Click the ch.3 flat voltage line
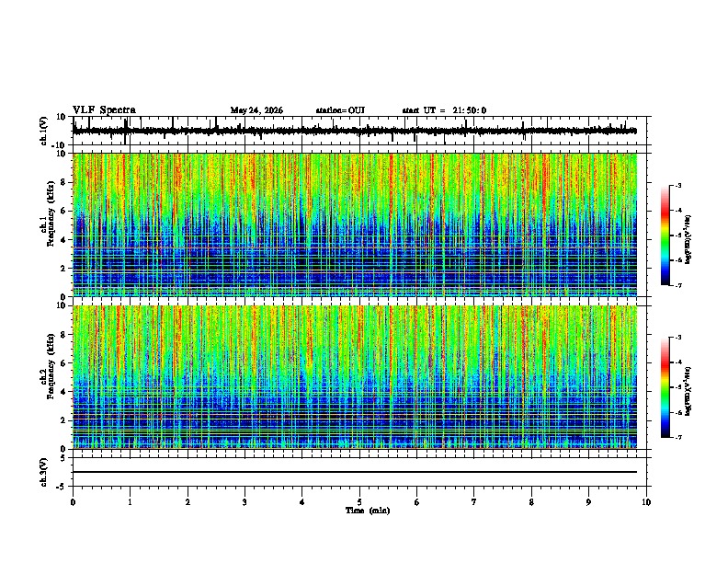This screenshot has height=563, width=728. (355, 472)
